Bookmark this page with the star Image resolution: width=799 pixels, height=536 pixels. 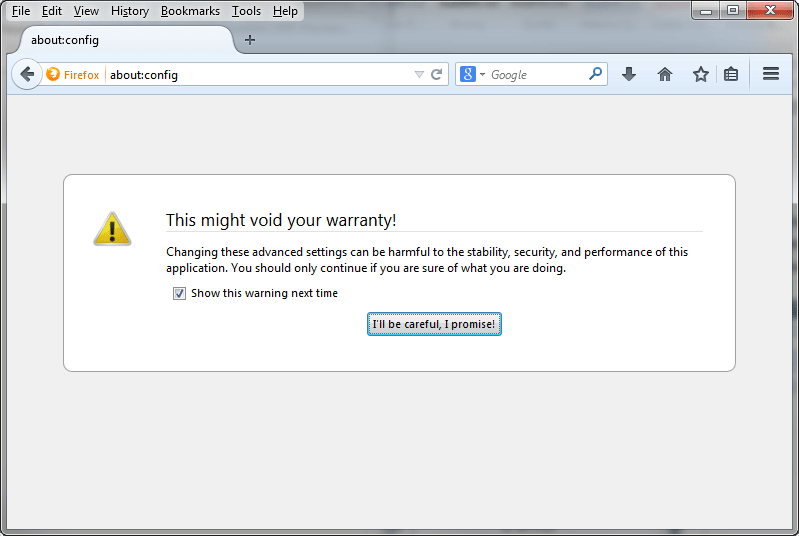(701, 74)
